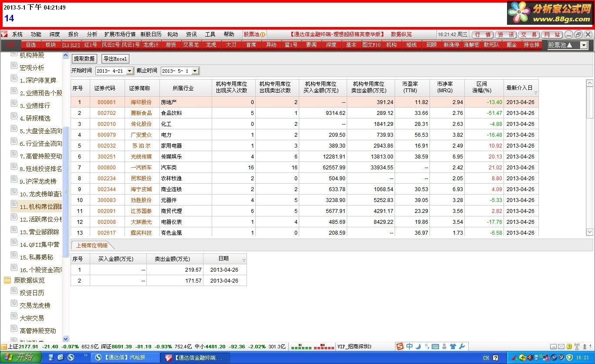This screenshot has width=595, height=364.
Task: Sort by 最新介入日 column arrow
Action: 536,93
